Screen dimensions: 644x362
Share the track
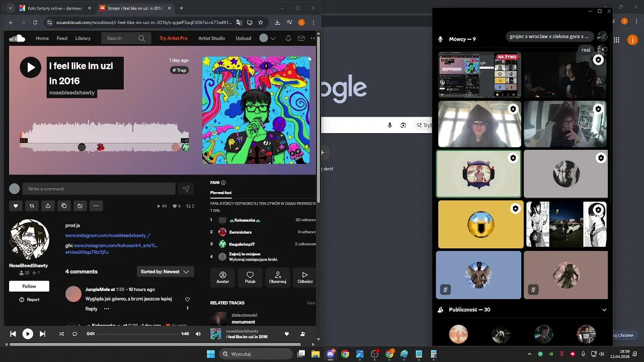pyautogui.click(x=48, y=206)
